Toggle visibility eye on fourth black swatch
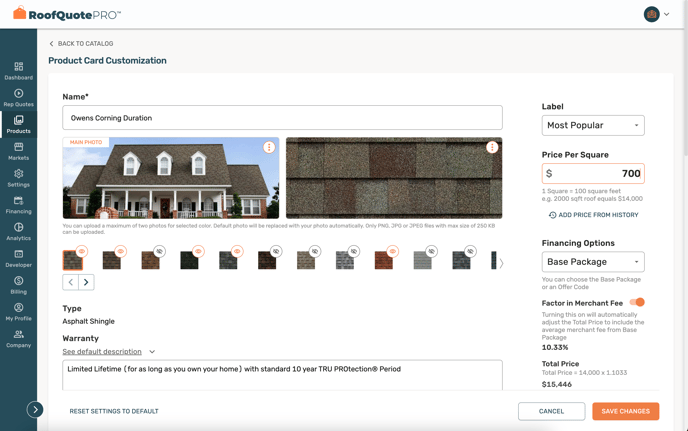Image resolution: width=688 pixels, height=431 pixels. coord(198,251)
